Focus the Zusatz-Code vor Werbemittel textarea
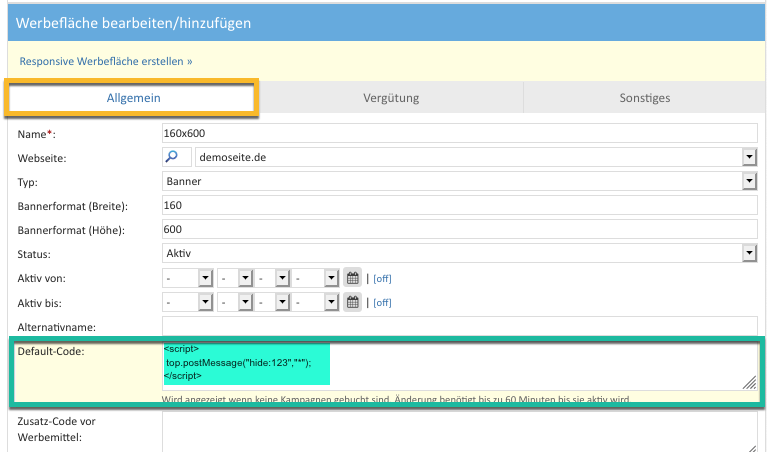Image resolution: width=767 pixels, height=452 pixels. pos(460,431)
